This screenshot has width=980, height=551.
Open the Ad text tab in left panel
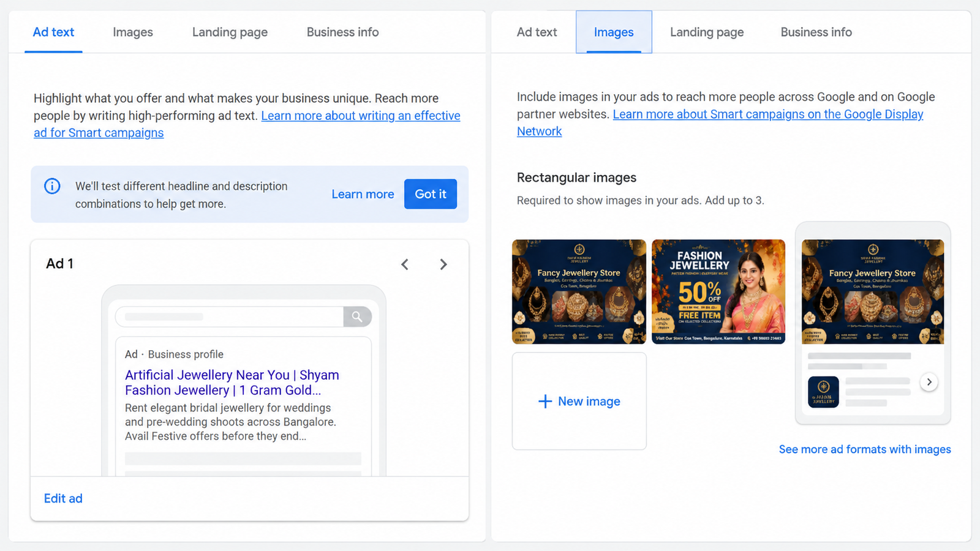(53, 32)
